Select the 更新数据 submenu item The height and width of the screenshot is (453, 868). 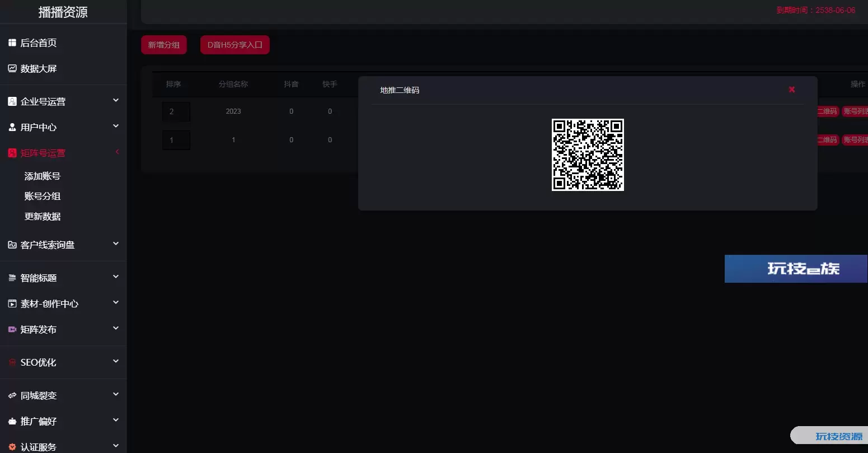pos(43,216)
